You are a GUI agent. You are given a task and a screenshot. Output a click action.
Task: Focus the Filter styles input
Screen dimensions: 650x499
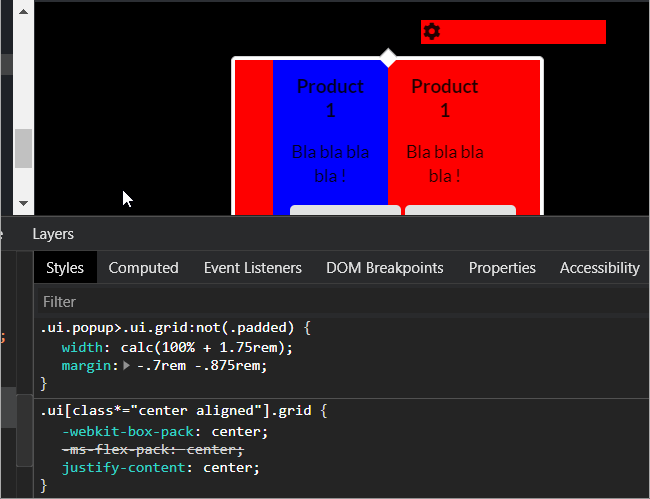[343, 302]
